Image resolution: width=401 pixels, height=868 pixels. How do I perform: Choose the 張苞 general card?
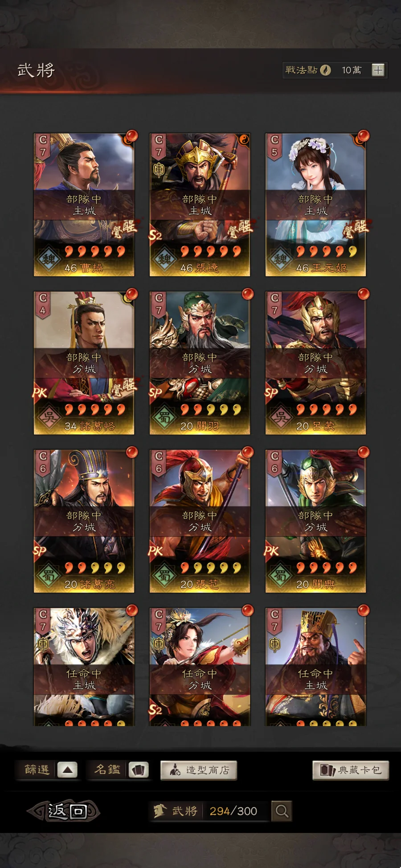tap(200, 521)
